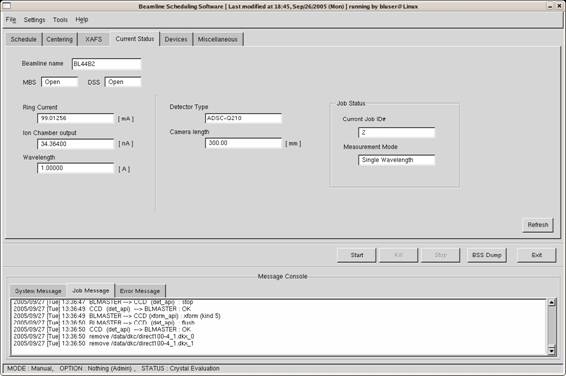Click the Camera length field
The width and height of the screenshot is (566, 376).
point(243,143)
